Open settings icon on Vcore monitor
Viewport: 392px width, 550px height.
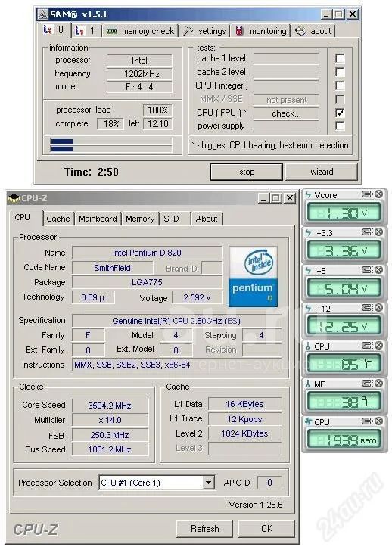[x=368, y=194]
